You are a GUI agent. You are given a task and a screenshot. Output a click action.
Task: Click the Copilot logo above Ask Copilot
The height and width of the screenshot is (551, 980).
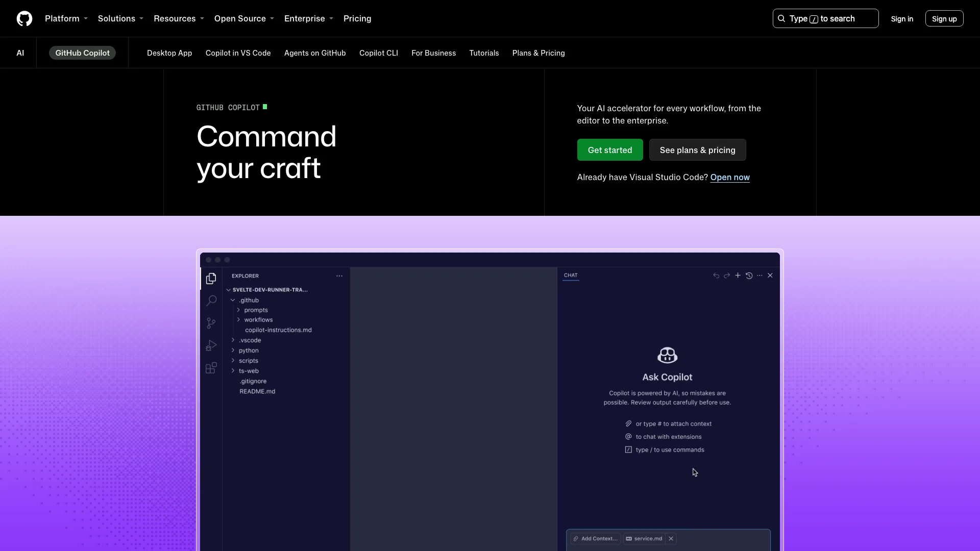tap(667, 355)
